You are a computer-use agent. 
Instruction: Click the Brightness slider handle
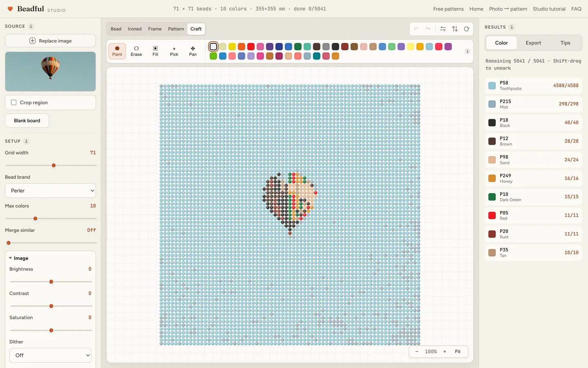51,282
